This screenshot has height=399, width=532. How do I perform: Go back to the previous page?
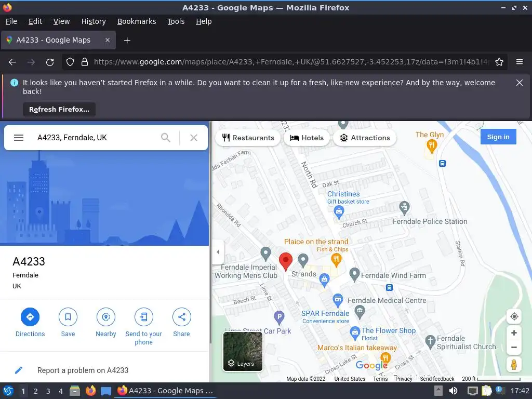click(12, 62)
